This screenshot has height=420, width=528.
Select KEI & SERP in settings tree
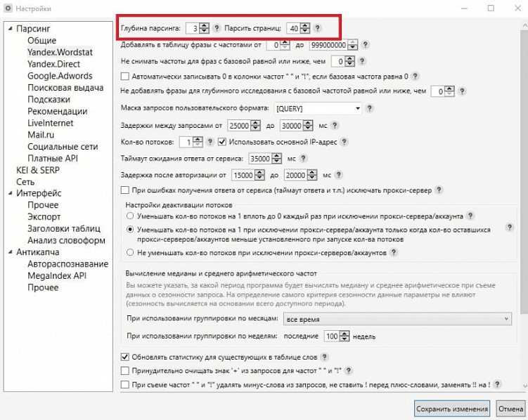tap(38, 170)
